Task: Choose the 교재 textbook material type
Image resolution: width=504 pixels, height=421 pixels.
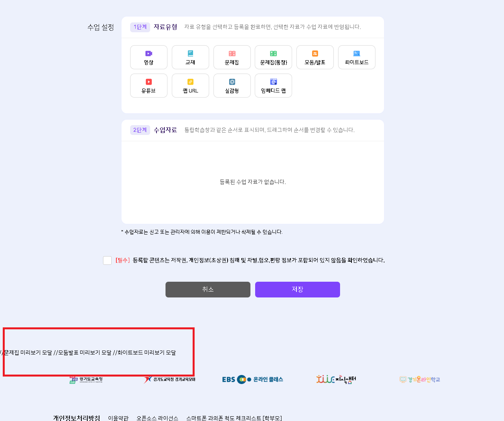Action: 190,57
